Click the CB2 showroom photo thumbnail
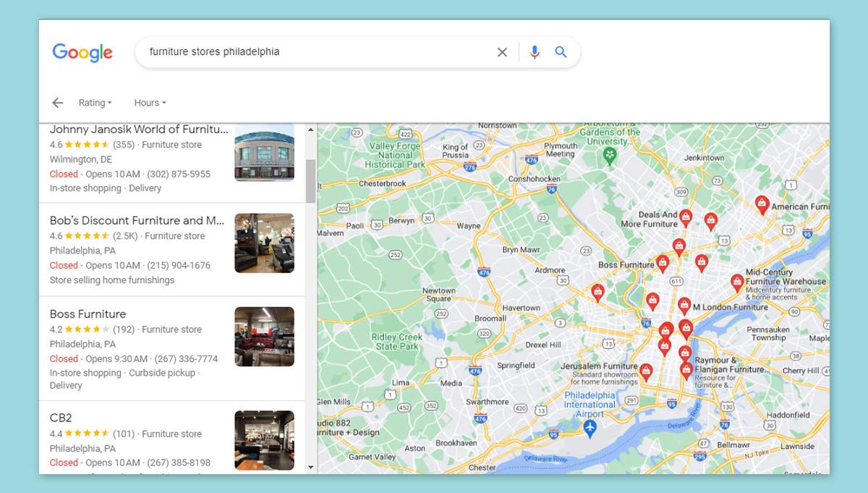Viewport: 868px width, 493px height. pyautogui.click(x=264, y=440)
